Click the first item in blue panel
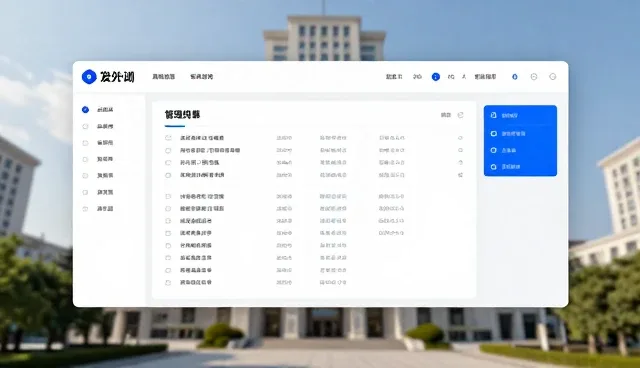Image resolution: width=640 pixels, height=368 pixels. click(509, 115)
